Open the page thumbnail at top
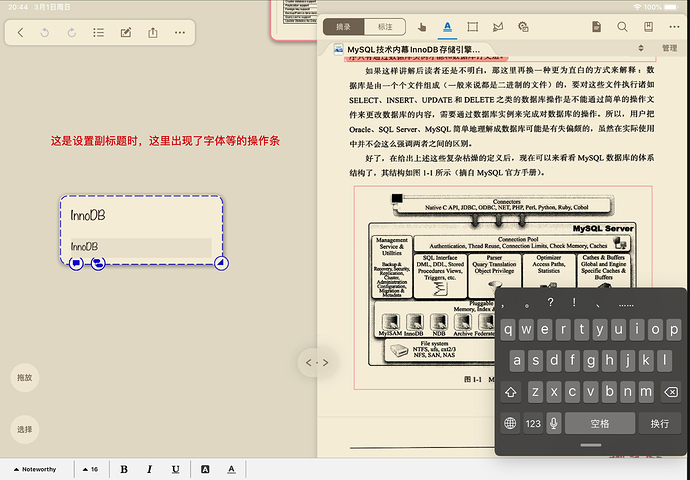The width and height of the screenshot is (690, 480). [294, 20]
